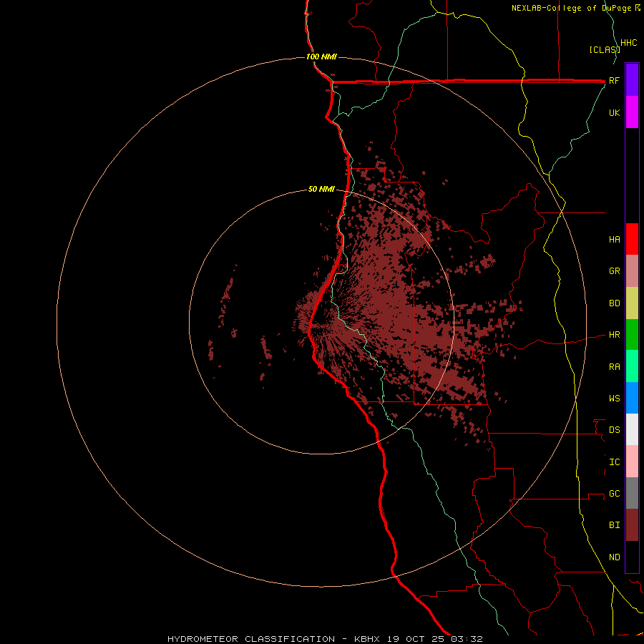The height and width of the screenshot is (644, 644).
Task: Click the "DS" legend label
Action: (614, 429)
